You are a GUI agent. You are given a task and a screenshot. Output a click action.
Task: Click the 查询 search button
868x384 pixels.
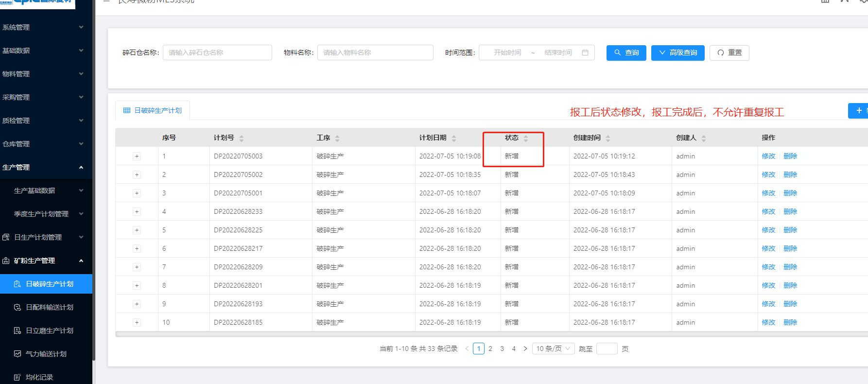[x=626, y=52]
